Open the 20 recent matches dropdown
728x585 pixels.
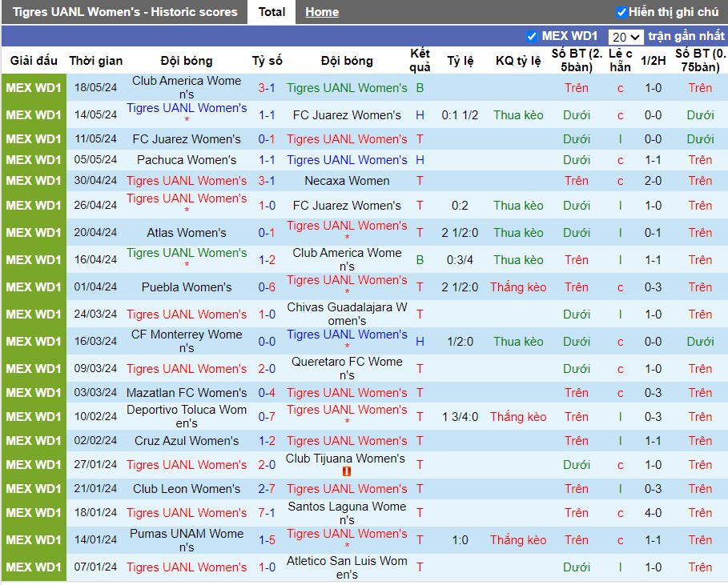[x=625, y=37]
